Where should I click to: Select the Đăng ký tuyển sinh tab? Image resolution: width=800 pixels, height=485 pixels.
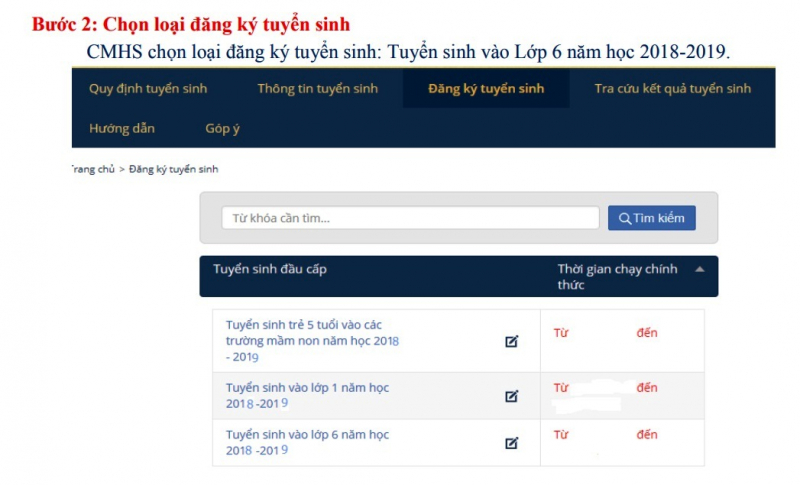486,89
